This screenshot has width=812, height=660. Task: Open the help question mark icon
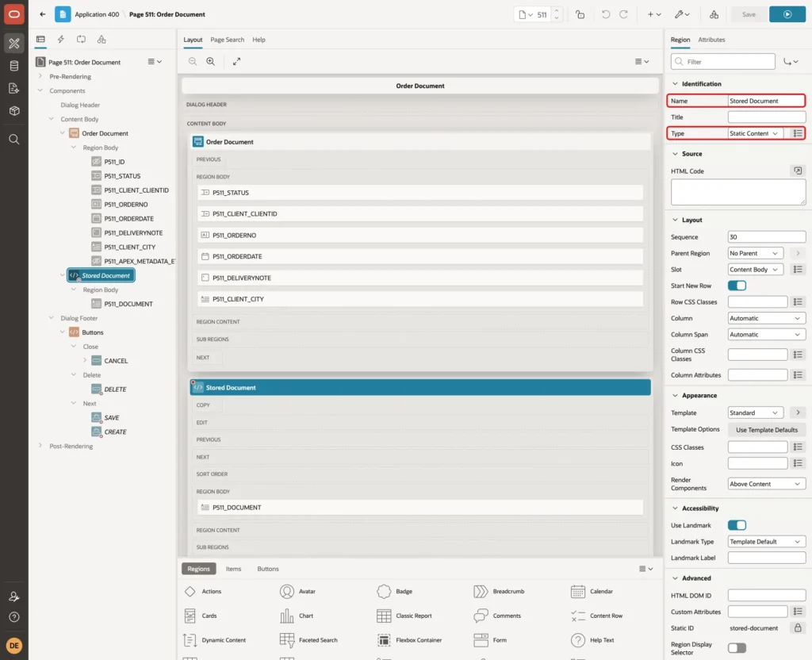14,617
